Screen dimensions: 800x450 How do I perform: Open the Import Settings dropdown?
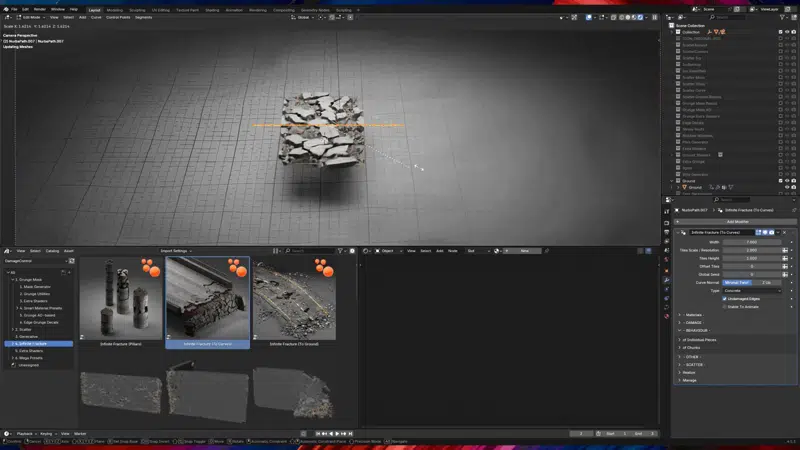click(176, 251)
